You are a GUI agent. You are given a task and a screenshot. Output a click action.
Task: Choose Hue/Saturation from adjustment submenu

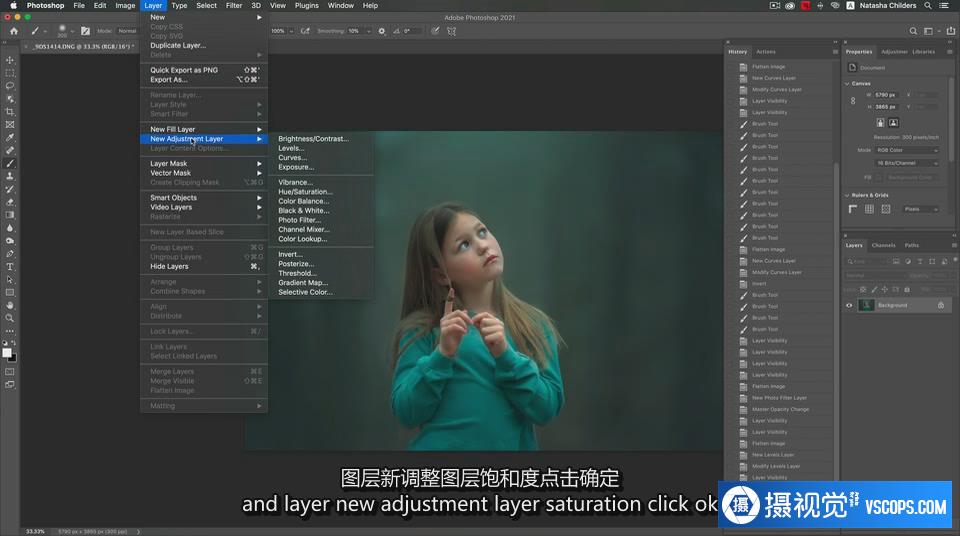(x=306, y=192)
